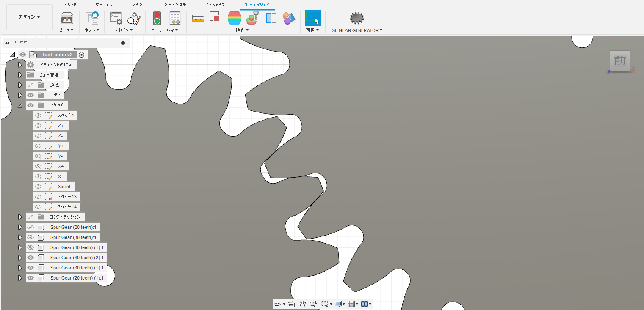Viewport: 644px width, 310px height.
Task: Show the Z+ sketch with its eye icon
Action: [x=38, y=126]
